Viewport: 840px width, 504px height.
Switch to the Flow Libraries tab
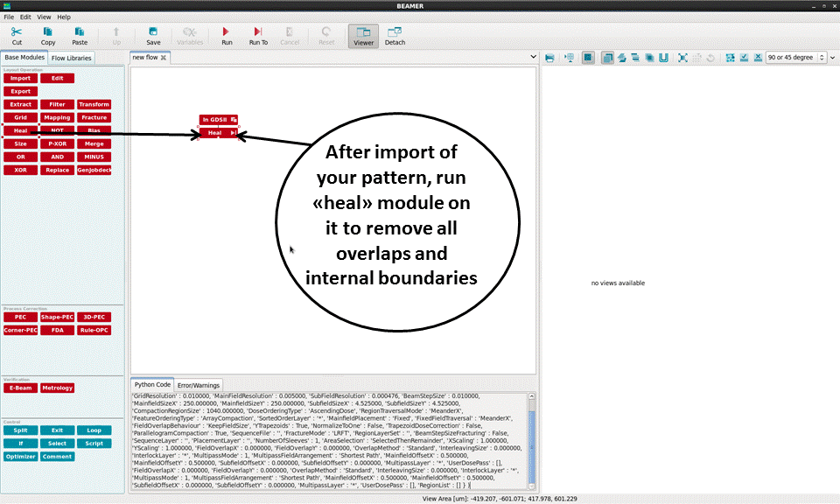tap(71, 59)
